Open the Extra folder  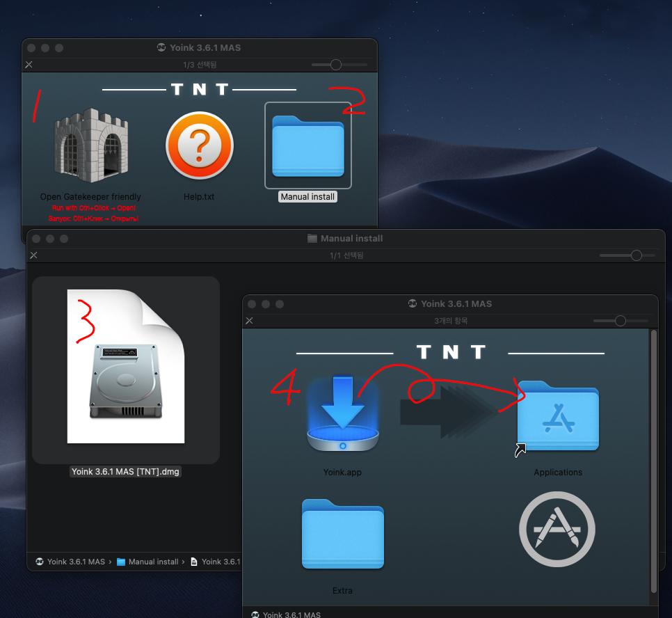pyautogui.click(x=342, y=534)
